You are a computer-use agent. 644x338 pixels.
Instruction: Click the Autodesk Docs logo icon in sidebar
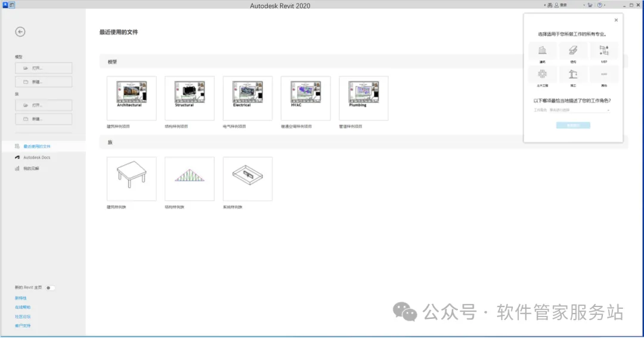[x=17, y=157]
